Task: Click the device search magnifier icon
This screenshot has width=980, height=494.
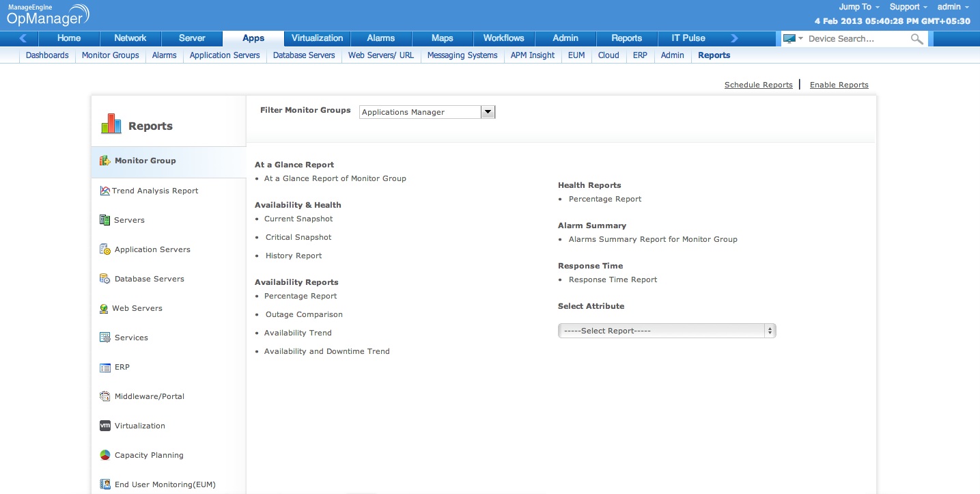Action: tap(916, 39)
